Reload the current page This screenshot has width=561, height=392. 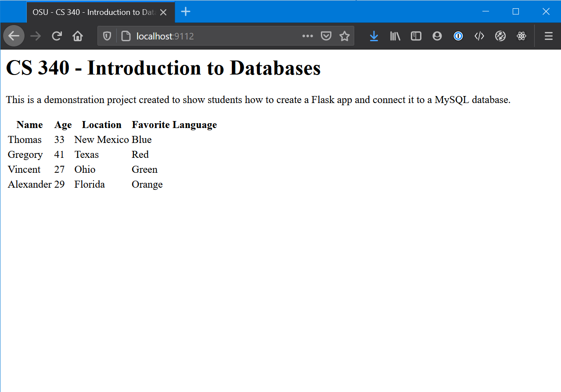[57, 36]
